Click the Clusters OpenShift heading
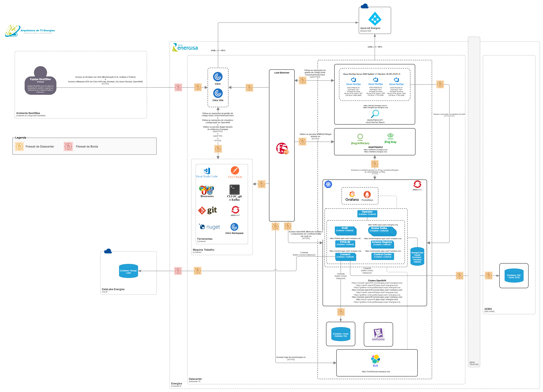The image size is (543, 392). 377,280
